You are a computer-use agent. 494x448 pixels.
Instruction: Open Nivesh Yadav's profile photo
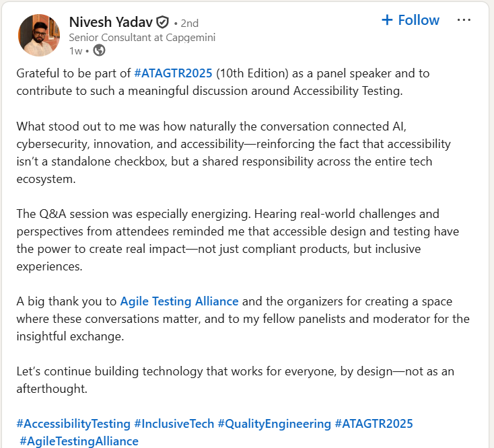(x=40, y=36)
